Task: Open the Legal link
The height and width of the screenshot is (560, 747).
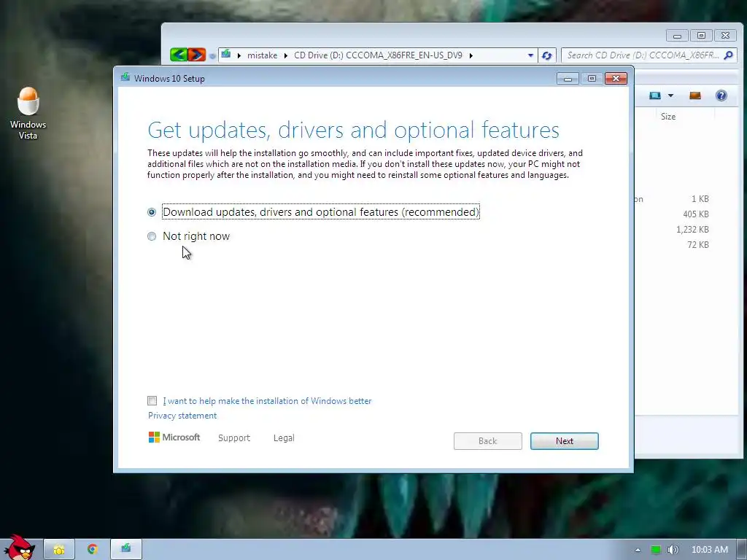Action: click(284, 438)
